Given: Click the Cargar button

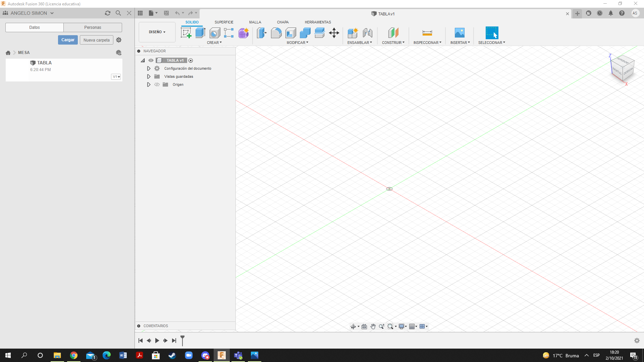Looking at the screenshot, I should (x=68, y=40).
